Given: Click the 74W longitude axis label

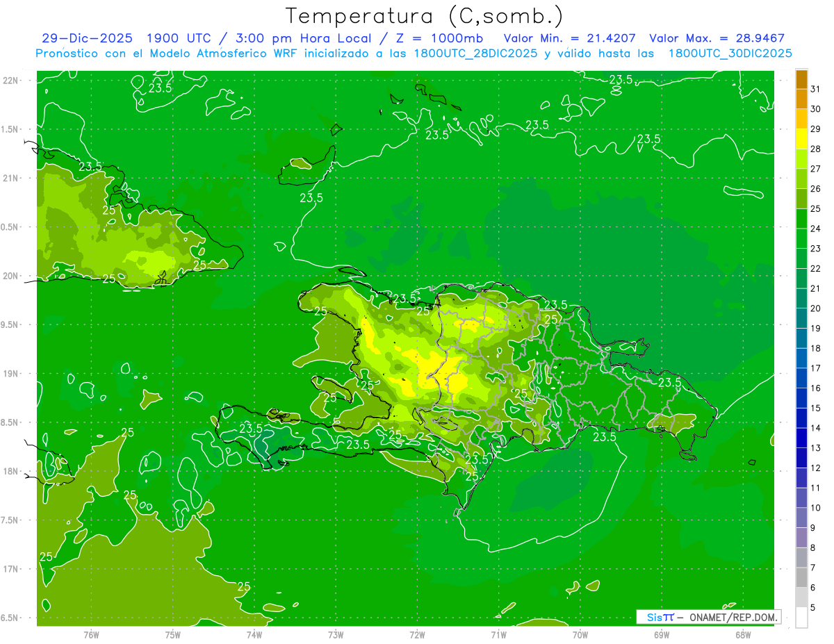Looking at the screenshot, I should pyautogui.click(x=254, y=635).
